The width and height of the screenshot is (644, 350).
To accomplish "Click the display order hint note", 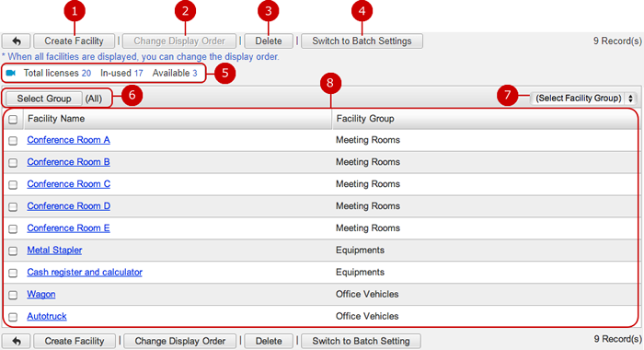I will point(140,57).
